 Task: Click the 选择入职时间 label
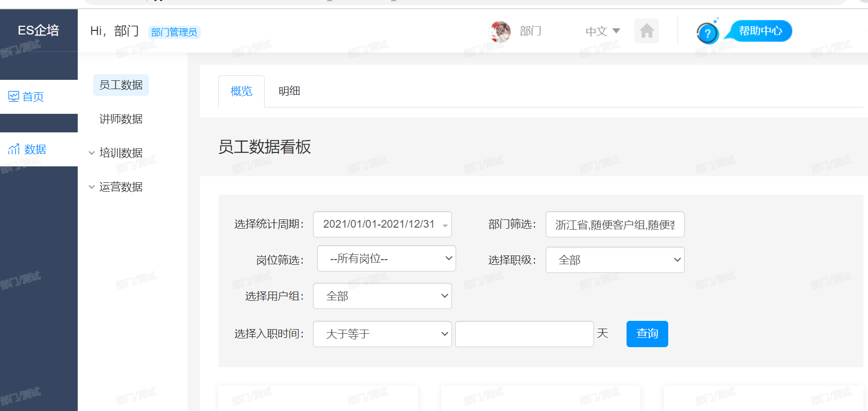(x=269, y=334)
